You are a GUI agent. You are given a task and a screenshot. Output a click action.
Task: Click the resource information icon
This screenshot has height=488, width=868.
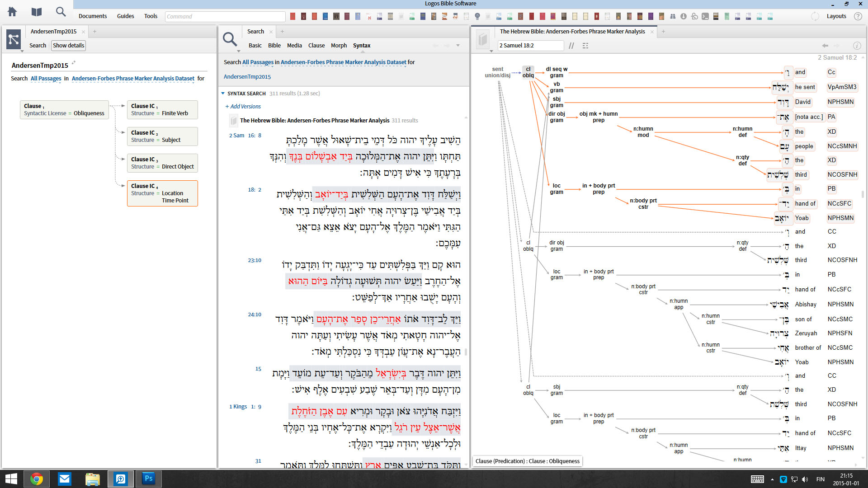pyautogui.click(x=857, y=46)
